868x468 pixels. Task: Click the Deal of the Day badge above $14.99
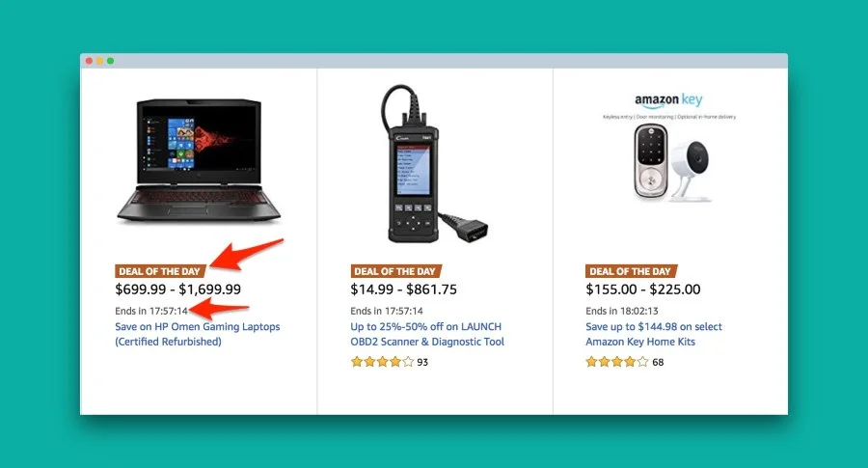[x=395, y=271]
